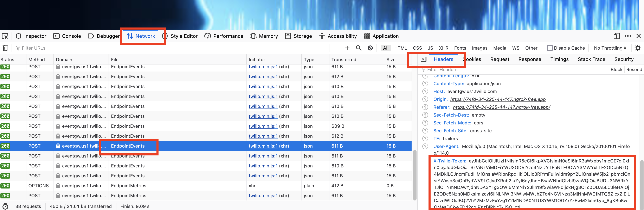This screenshot has height=210, width=644.
Task: Select the Network tab
Action: pyautogui.click(x=141, y=36)
